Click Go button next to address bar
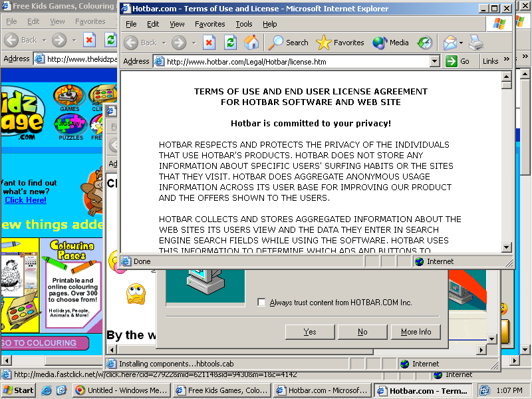The height and width of the screenshot is (399, 532). coord(458,61)
